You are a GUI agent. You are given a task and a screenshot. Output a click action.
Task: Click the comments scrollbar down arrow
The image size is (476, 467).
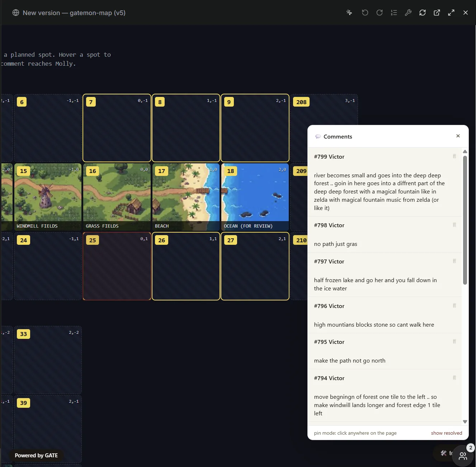[x=465, y=422]
